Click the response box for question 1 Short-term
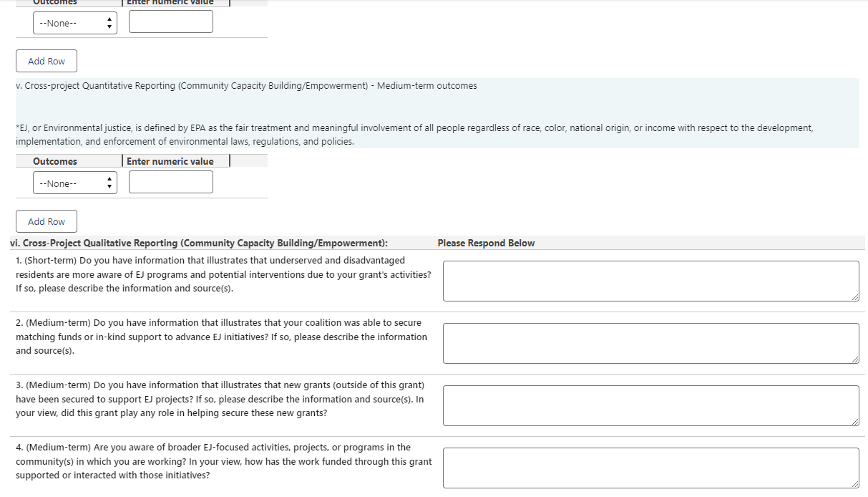Viewport: 868px width, 497px height. [651, 281]
